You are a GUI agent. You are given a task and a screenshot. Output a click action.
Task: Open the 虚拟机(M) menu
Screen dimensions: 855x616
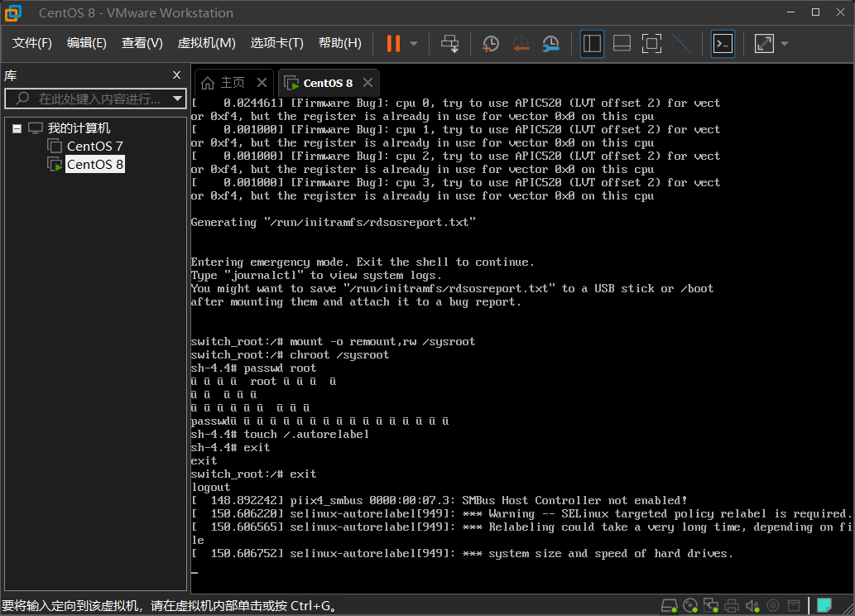[207, 43]
